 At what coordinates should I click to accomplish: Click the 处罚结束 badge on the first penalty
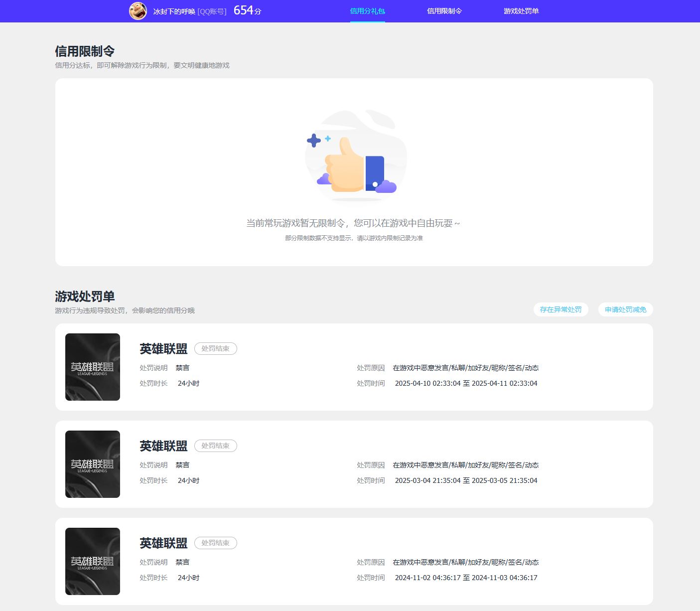point(215,349)
